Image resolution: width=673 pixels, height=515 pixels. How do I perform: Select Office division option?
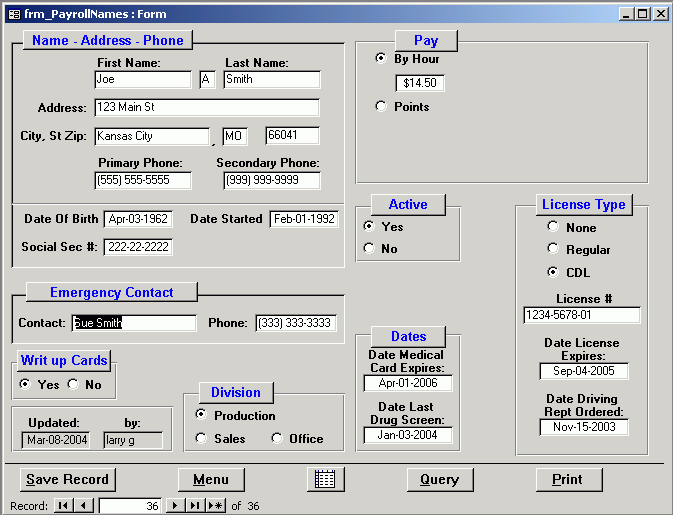[x=276, y=438]
